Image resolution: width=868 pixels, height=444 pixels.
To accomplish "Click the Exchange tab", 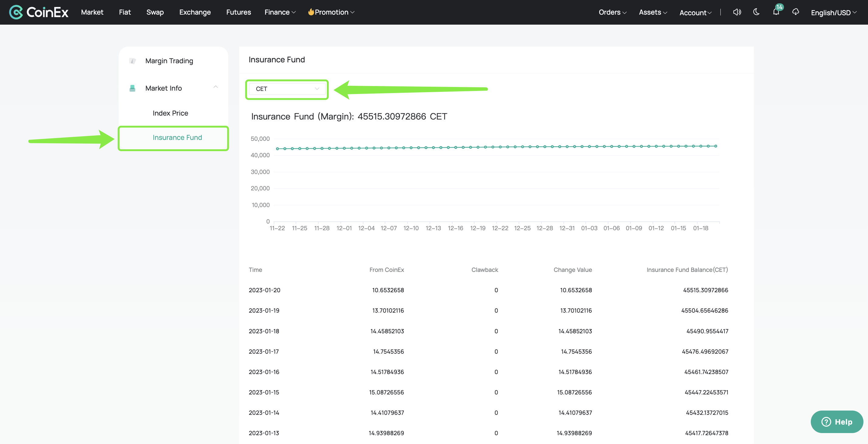I will tap(195, 12).
